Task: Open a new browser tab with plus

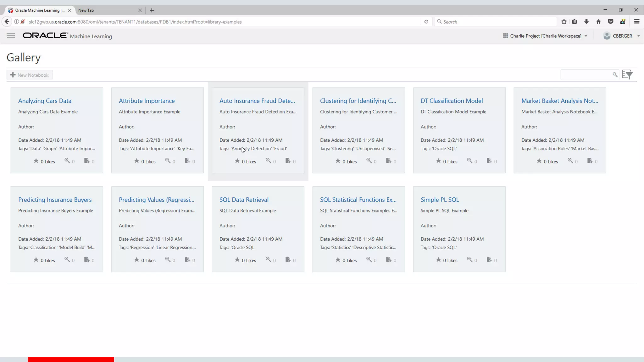Action: tap(152, 10)
